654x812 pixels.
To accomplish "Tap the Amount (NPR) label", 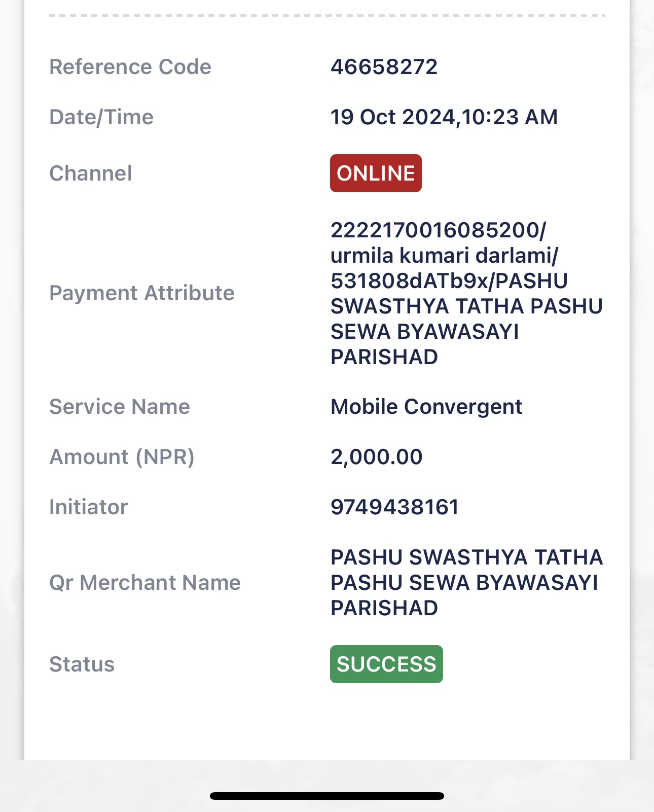I will 122,457.
